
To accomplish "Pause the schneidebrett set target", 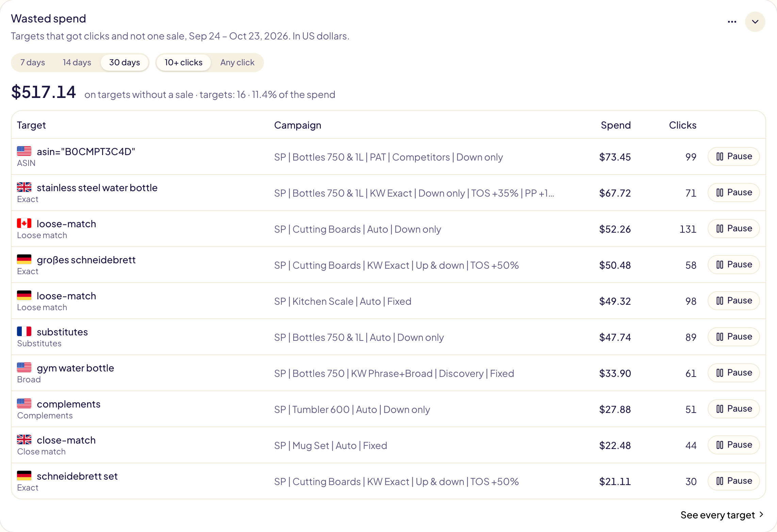I will click(x=734, y=481).
